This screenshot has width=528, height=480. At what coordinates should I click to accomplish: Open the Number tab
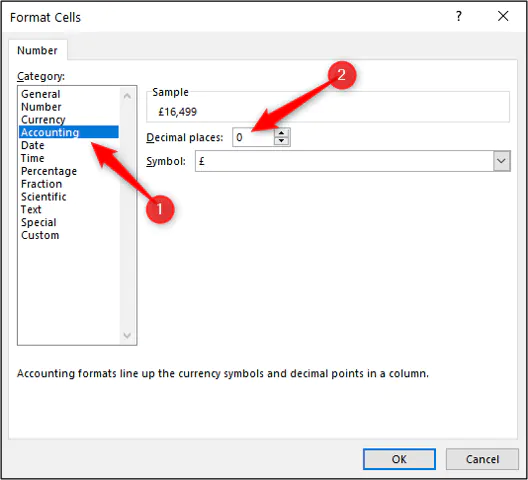click(x=37, y=50)
